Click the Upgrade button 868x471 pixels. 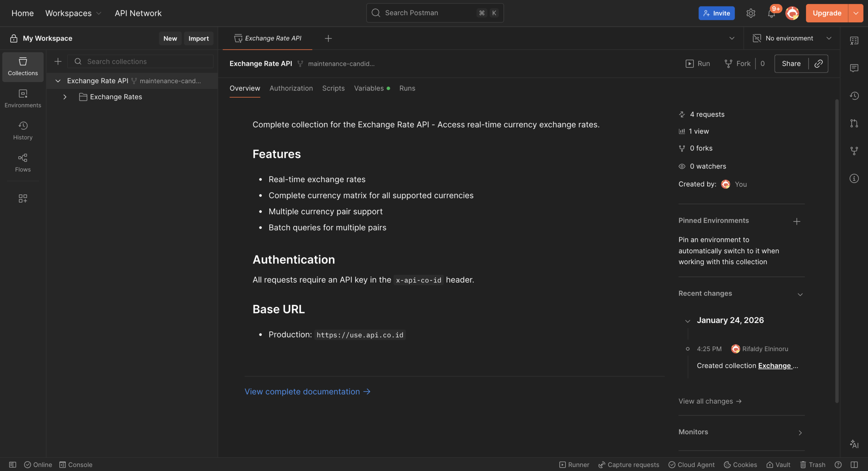(x=827, y=13)
